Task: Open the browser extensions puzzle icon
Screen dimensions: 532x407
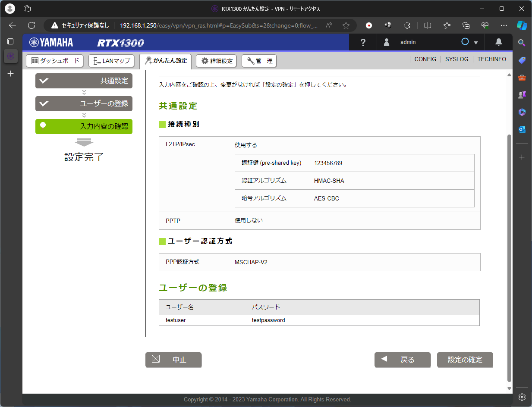Action: pos(407,25)
